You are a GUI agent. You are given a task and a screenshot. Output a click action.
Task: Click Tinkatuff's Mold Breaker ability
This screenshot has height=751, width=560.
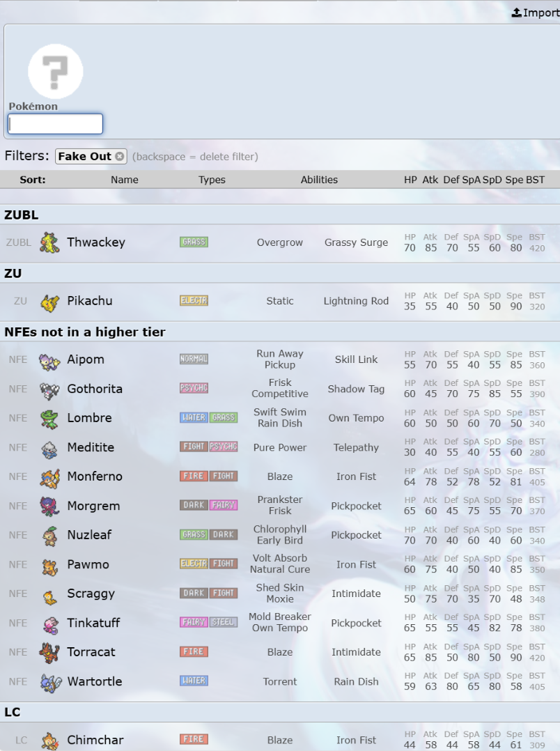tap(280, 617)
